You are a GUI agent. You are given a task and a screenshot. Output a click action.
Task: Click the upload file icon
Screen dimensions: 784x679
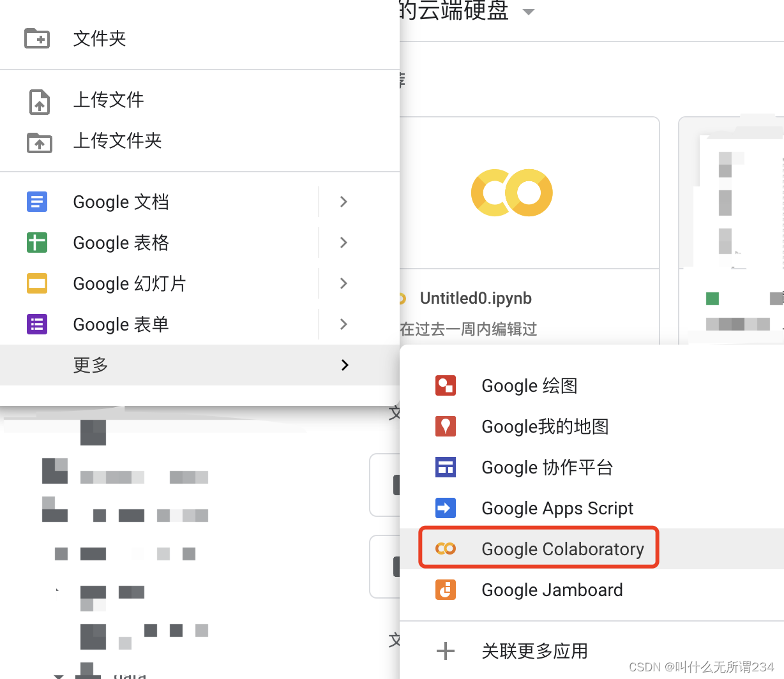click(x=40, y=102)
